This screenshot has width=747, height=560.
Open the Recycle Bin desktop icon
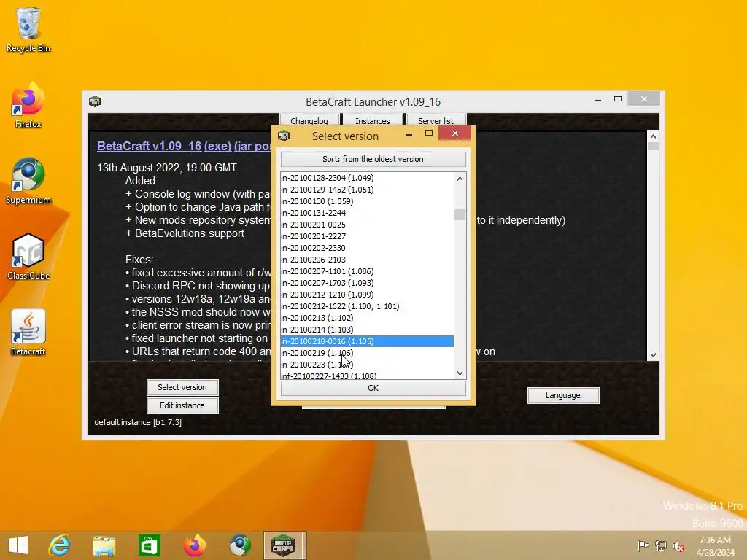tap(28, 29)
